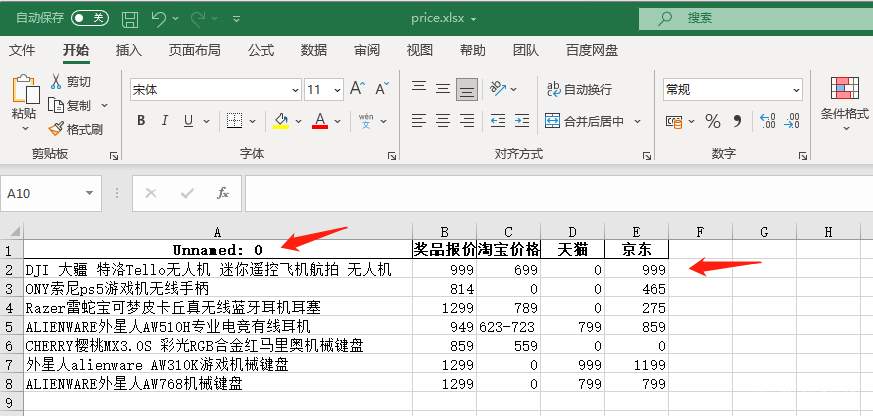The width and height of the screenshot is (873, 416).
Task: Apply comma style format
Action: coord(738,121)
